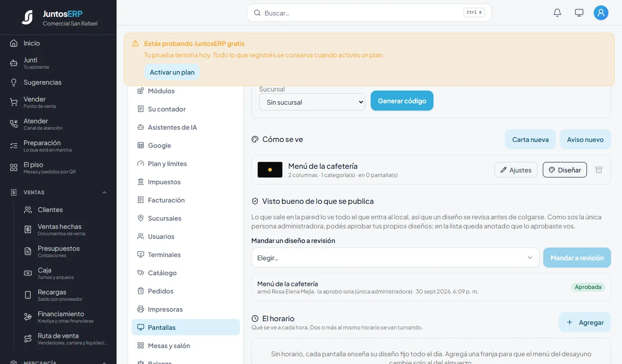This screenshot has height=364, width=622.
Task: Open Recargas saldo por proveedor
Action: point(65,295)
